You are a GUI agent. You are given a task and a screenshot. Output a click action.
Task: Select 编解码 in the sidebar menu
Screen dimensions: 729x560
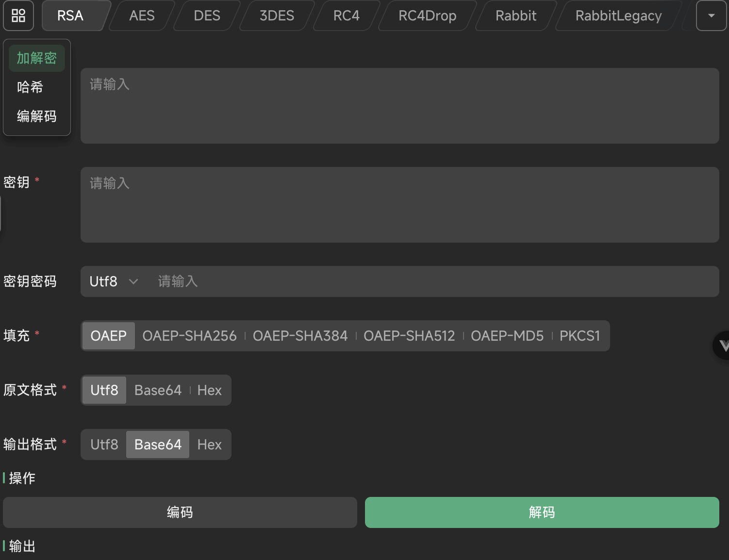click(36, 116)
